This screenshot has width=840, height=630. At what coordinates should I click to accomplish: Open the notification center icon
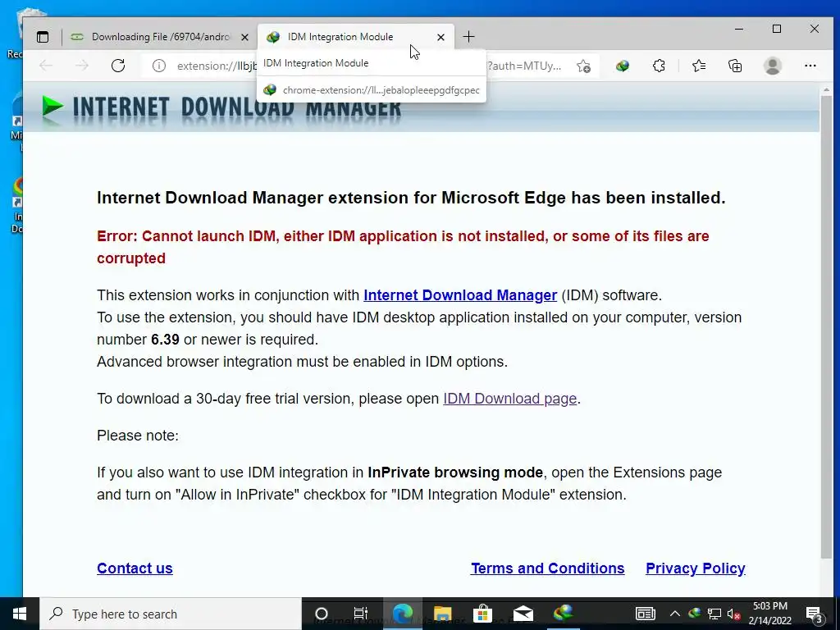(x=815, y=614)
